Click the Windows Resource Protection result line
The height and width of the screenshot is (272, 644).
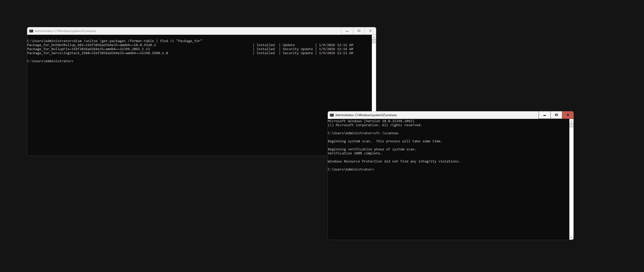tap(394, 161)
